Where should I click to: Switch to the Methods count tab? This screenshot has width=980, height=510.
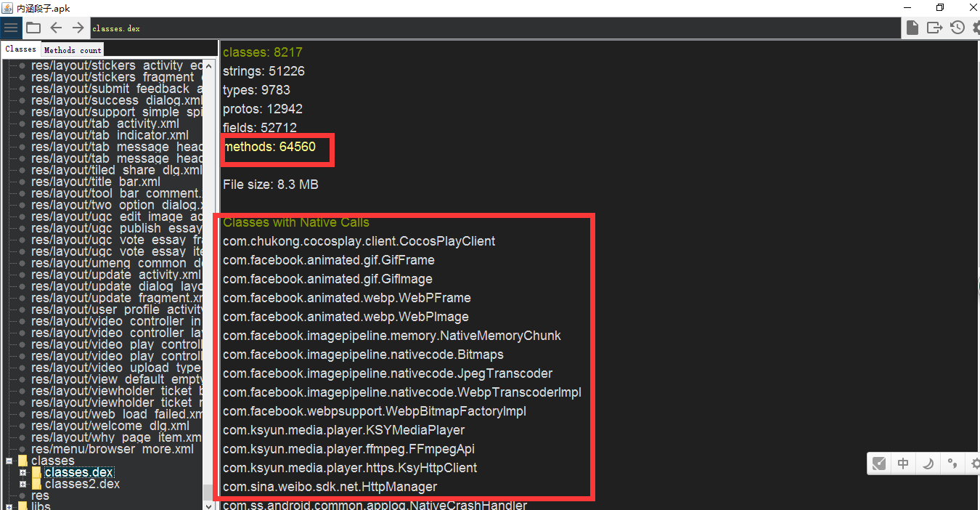(x=73, y=50)
